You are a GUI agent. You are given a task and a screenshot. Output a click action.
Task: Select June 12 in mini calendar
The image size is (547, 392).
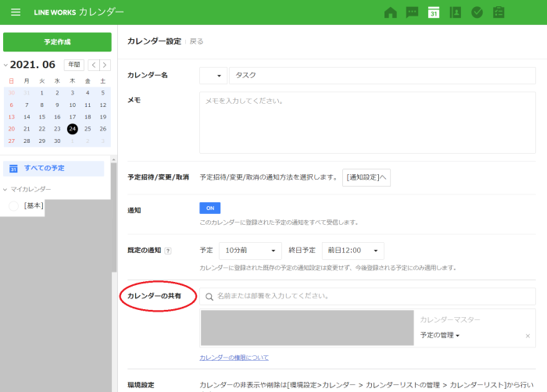coord(103,105)
